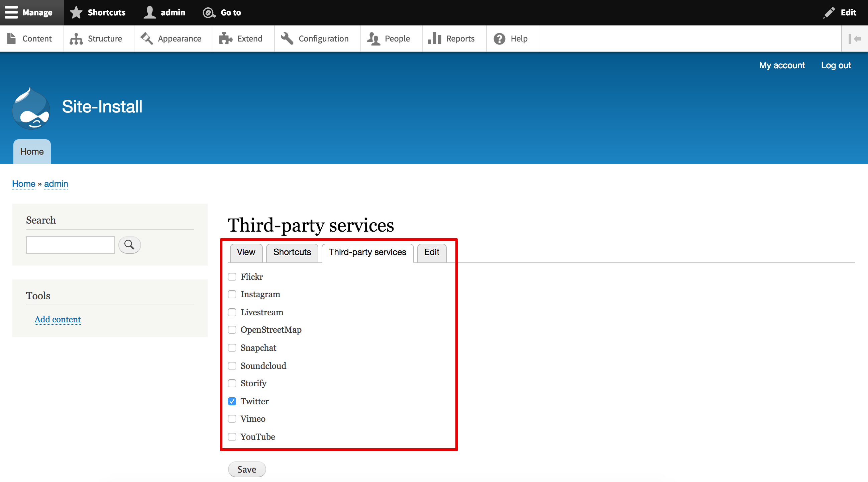Click the Reports bar chart icon
This screenshot has height=482, width=868.
click(x=436, y=38)
